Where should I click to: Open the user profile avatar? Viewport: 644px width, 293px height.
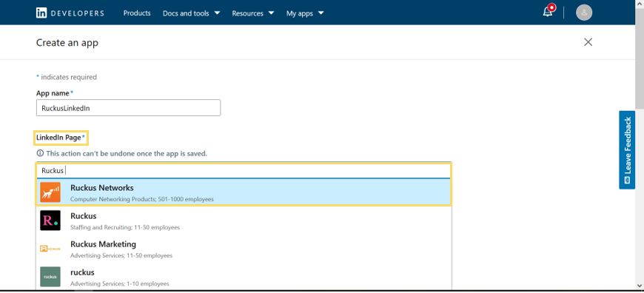click(583, 13)
